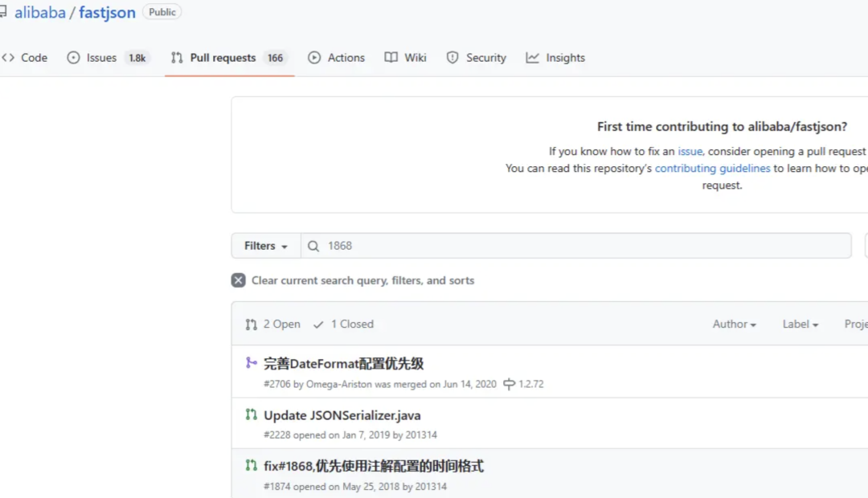Open the contributing guidelines link
The height and width of the screenshot is (498, 868).
click(x=712, y=169)
